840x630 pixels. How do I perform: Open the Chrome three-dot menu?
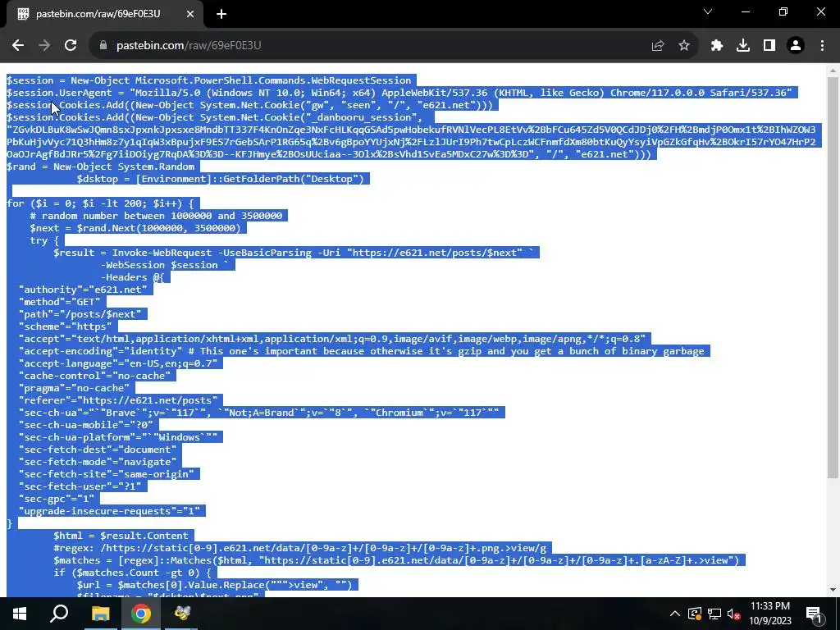tap(822, 46)
